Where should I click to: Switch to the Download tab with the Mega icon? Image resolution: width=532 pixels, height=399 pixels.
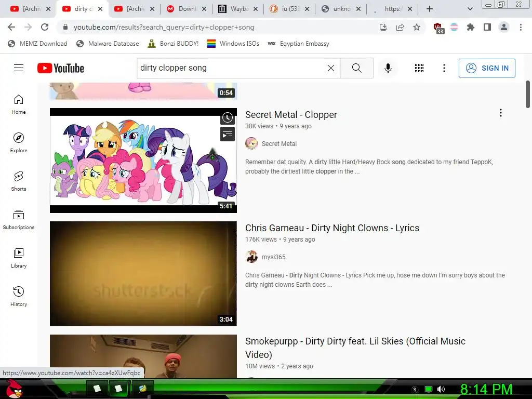click(x=187, y=9)
